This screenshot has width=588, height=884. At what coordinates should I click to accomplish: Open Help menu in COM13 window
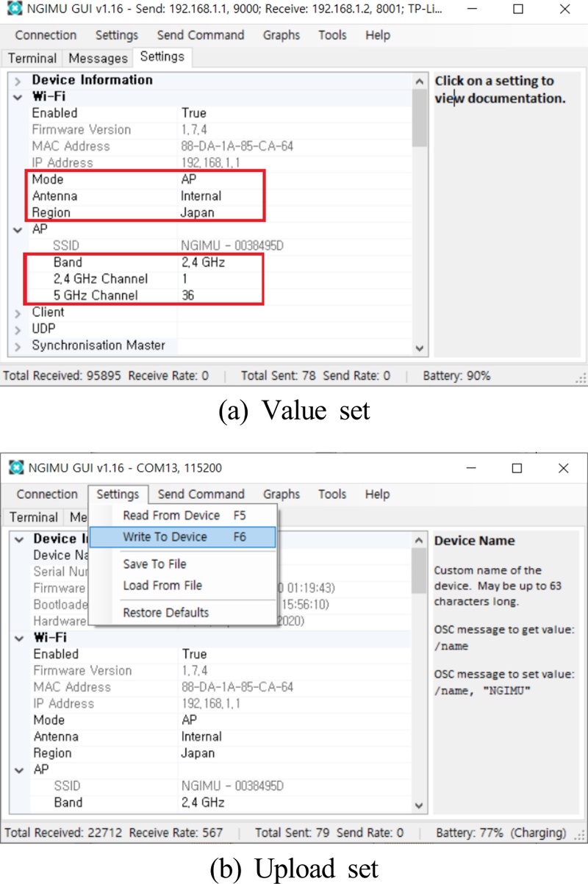(x=378, y=495)
